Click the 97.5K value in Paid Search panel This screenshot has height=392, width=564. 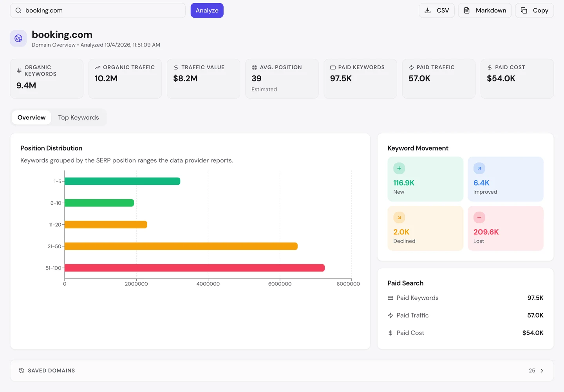tap(535, 298)
